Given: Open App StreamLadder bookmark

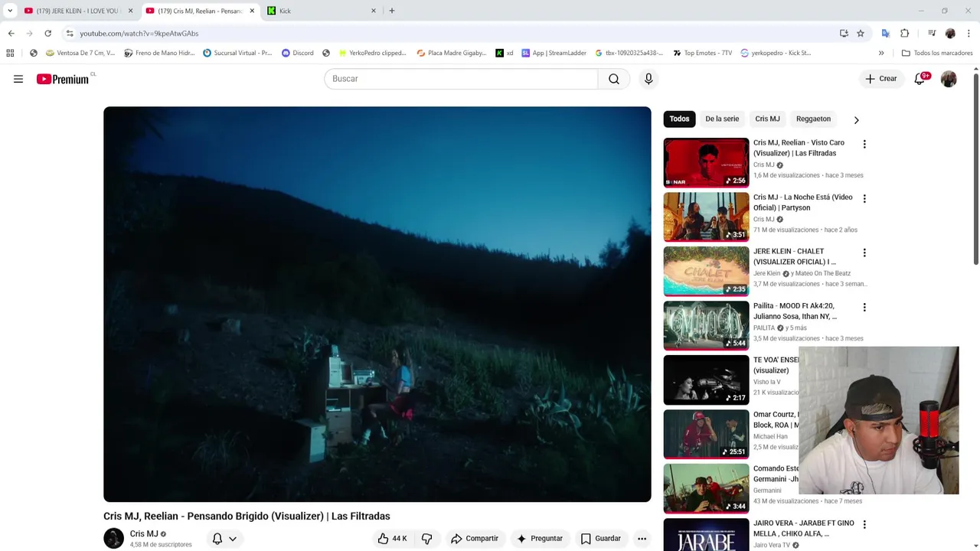Looking at the screenshot, I should pos(554,53).
